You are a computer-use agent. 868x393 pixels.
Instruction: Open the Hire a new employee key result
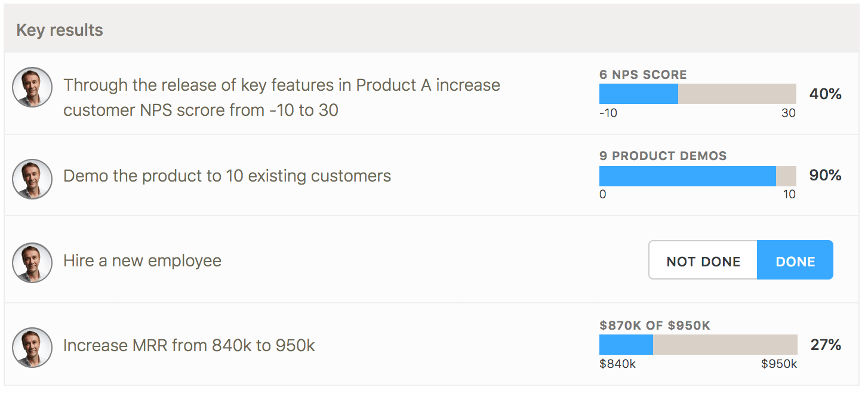[x=142, y=261]
